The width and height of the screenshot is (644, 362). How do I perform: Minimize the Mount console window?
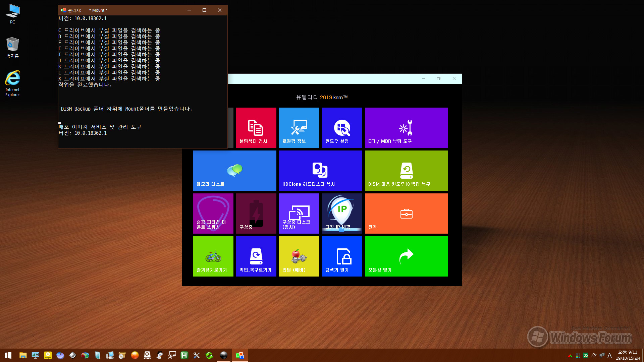tap(189, 10)
